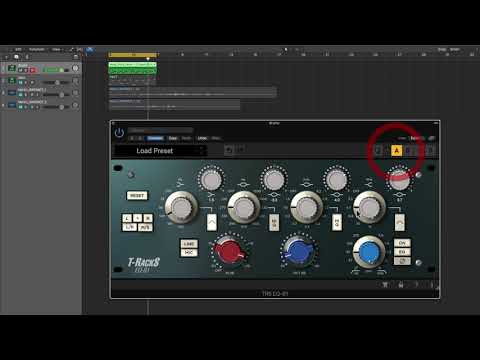Click the lock icon at plugin bottom
This screenshot has width=480, height=360.
tap(401, 285)
